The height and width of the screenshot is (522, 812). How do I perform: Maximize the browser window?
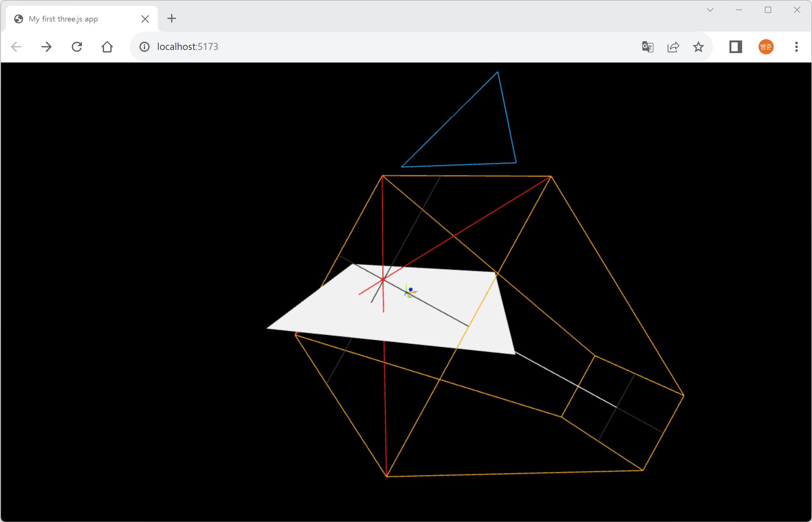point(768,10)
